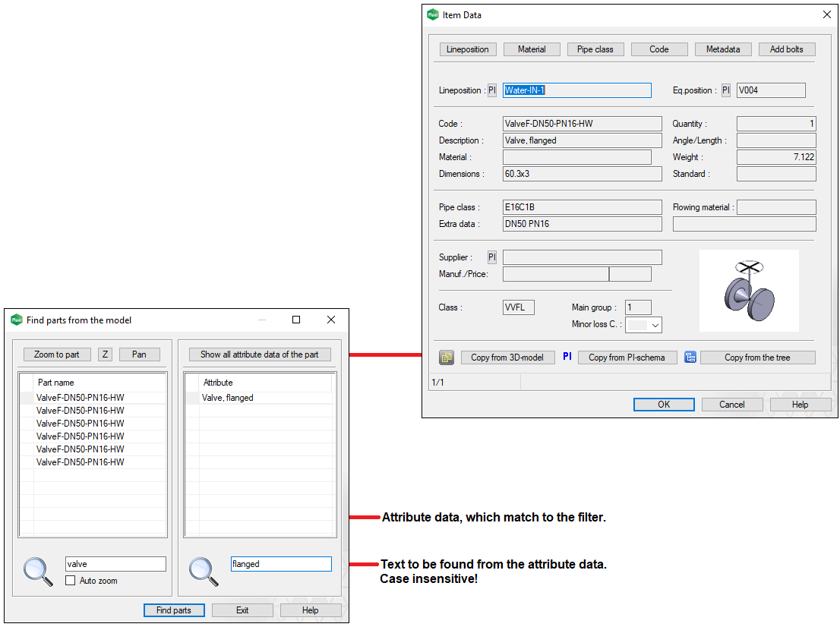840x627 pixels.
Task: Click the blue PI icon beside Copy from PI-schema
Action: (567, 357)
